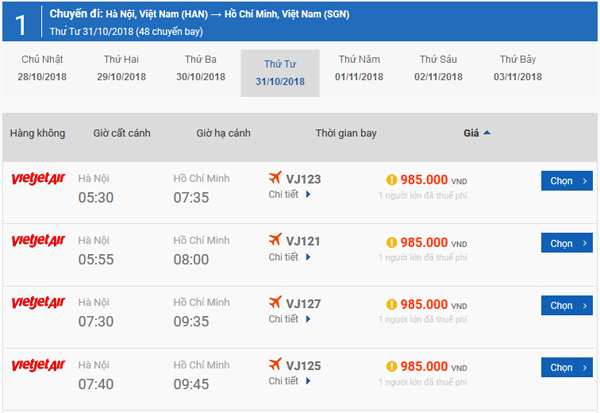Click the Giờ cất cánh column header

[122, 133]
